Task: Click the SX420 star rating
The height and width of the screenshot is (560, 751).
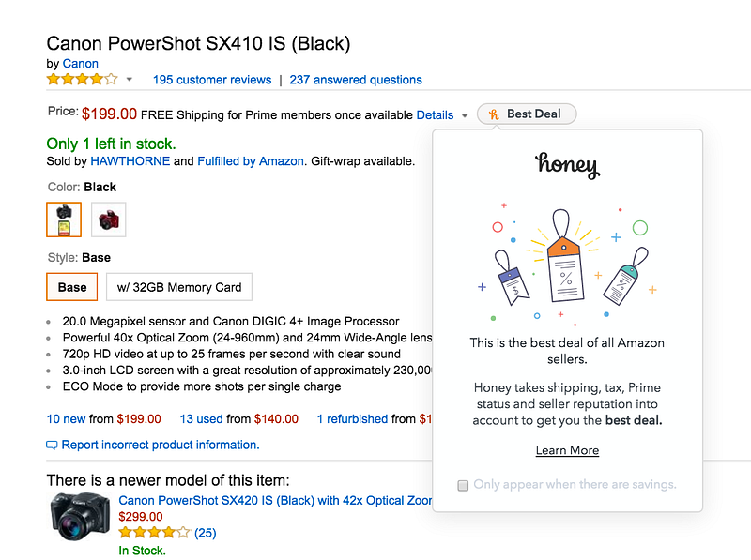Action: pyautogui.click(x=154, y=533)
